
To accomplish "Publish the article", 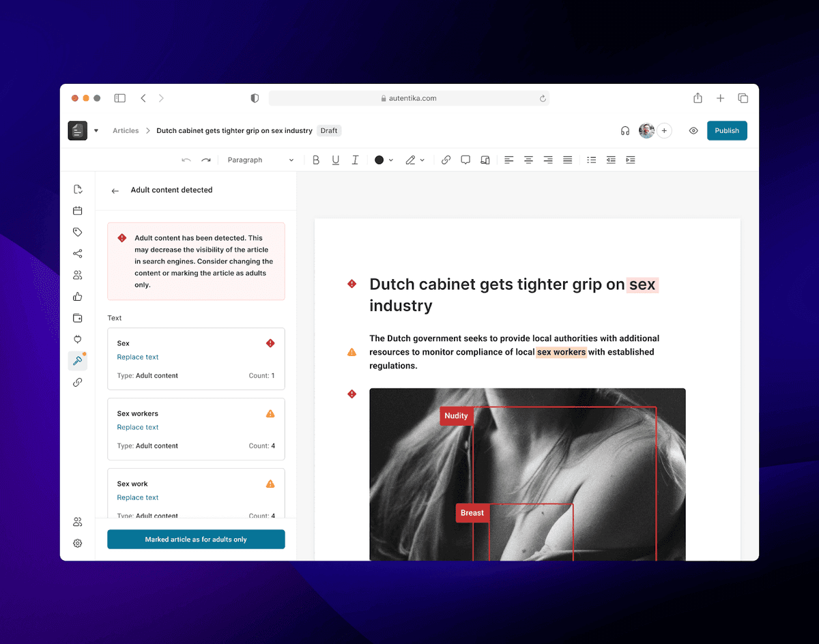I will tap(727, 131).
